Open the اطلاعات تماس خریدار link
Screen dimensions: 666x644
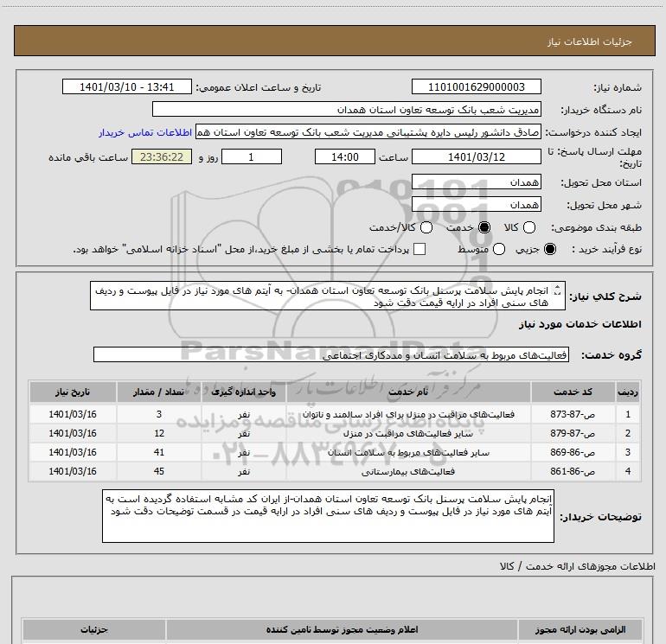pos(145,132)
